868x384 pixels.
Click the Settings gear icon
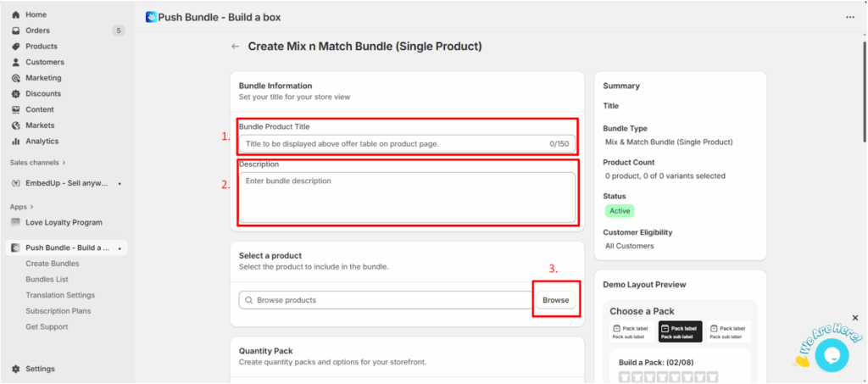click(15, 369)
